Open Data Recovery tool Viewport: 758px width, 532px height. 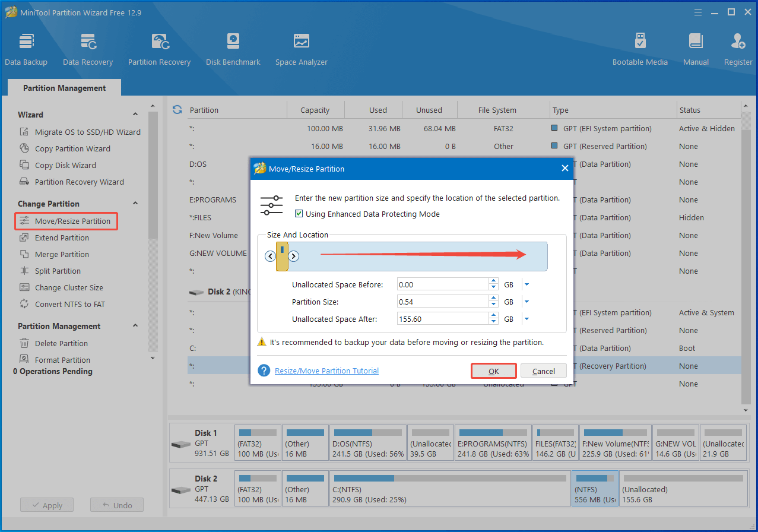(x=88, y=49)
